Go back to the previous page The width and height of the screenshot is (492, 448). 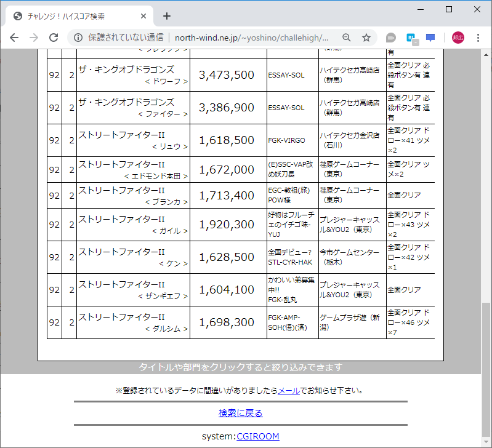pos(14,38)
